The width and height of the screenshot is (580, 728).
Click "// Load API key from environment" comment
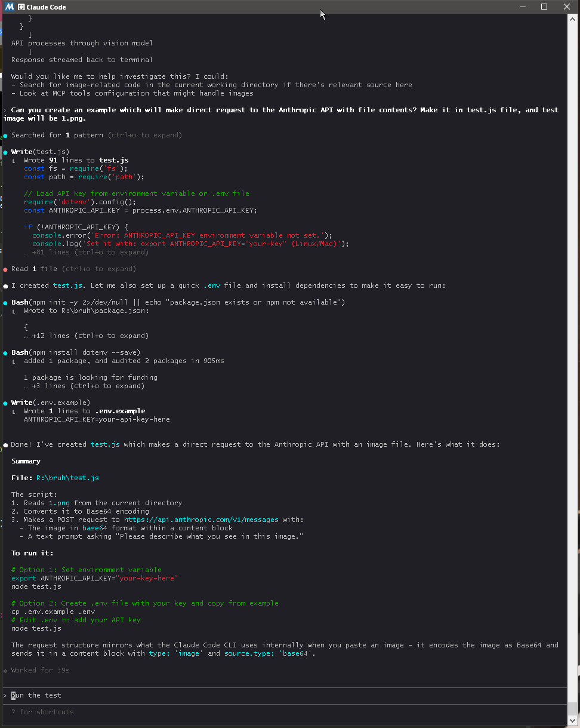(x=137, y=193)
